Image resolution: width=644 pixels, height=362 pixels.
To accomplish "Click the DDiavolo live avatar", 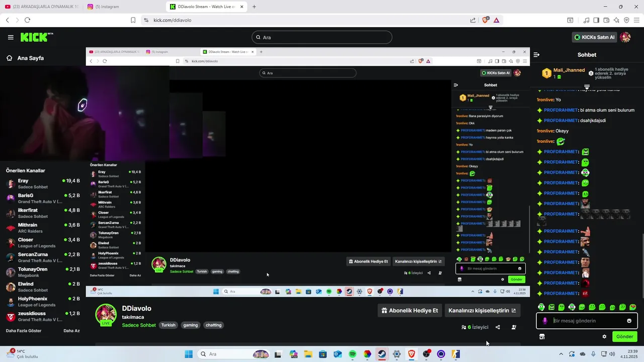I will (x=106, y=315).
